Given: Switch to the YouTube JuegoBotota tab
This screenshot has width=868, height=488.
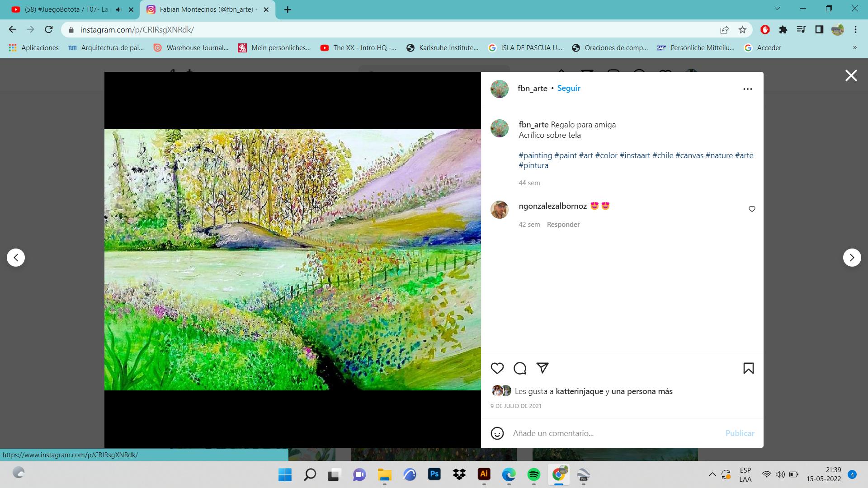Looking at the screenshot, I should click(x=68, y=9).
